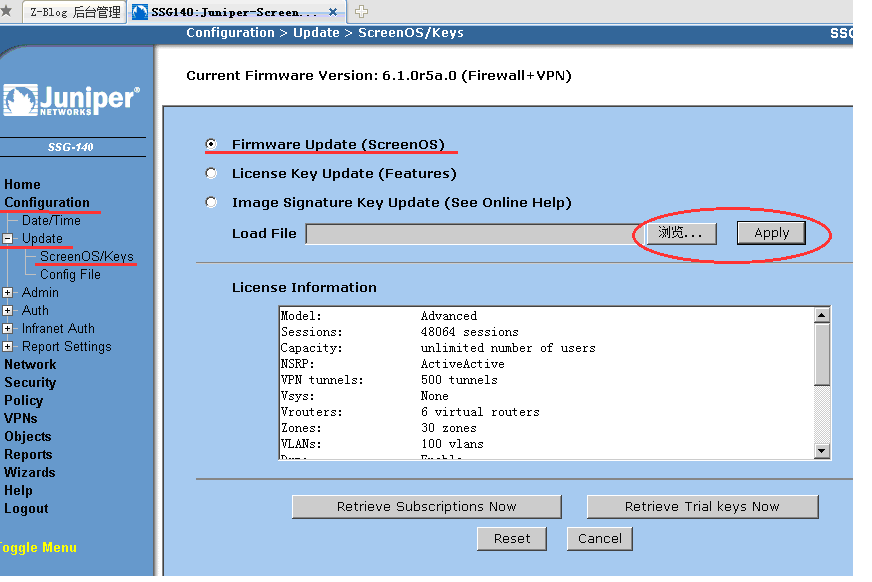This screenshot has width=872, height=582.
Task: Open the Policy menu item
Action: 23,400
